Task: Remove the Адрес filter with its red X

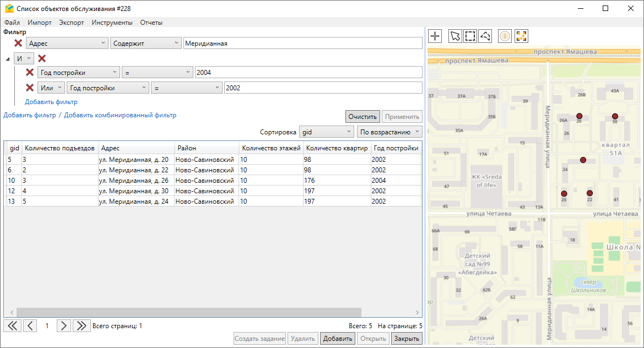Action: point(18,44)
